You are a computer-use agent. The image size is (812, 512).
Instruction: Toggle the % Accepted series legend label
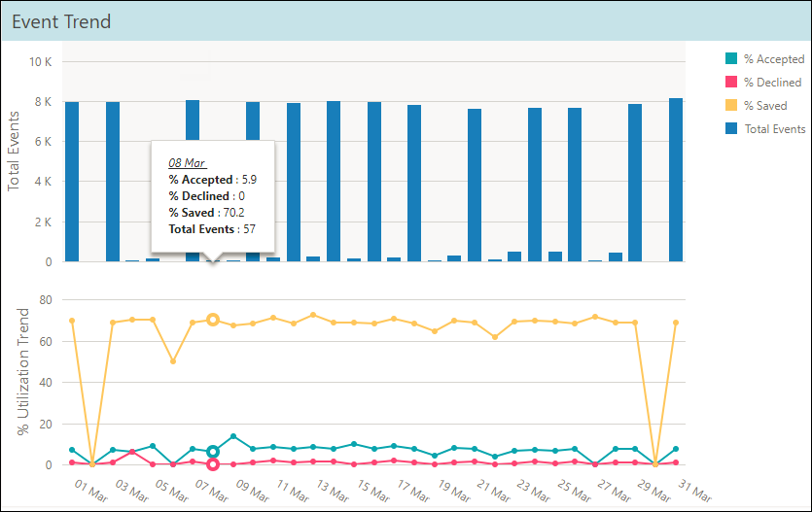tap(773, 59)
